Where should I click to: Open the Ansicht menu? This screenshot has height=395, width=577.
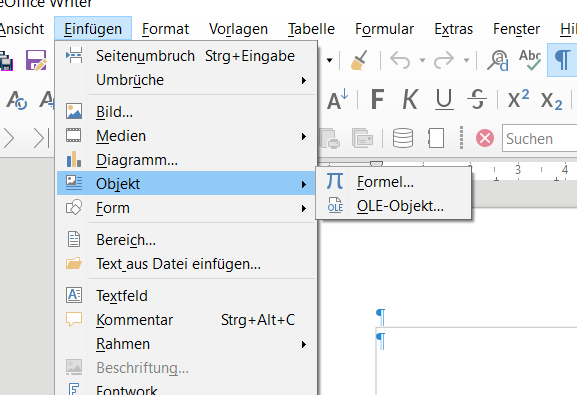21,29
